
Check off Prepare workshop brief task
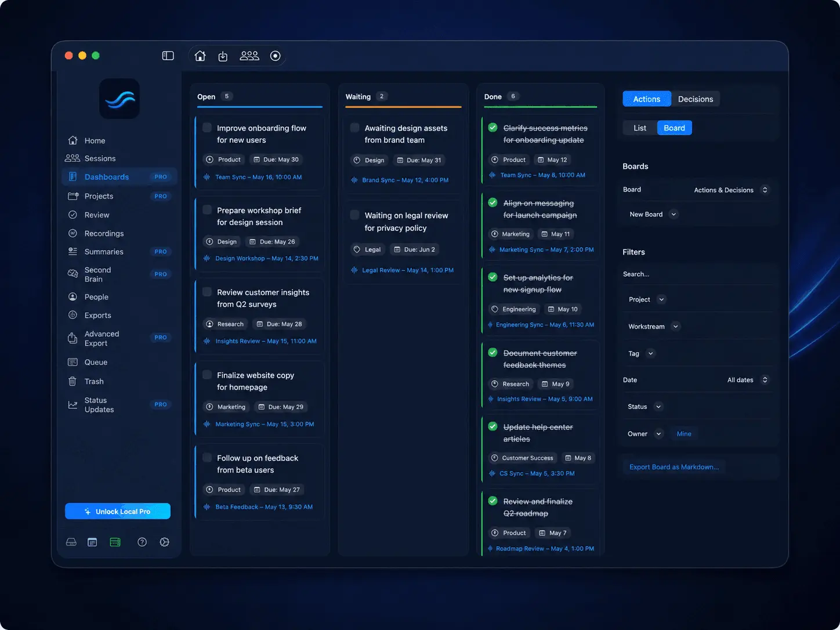tap(207, 210)
